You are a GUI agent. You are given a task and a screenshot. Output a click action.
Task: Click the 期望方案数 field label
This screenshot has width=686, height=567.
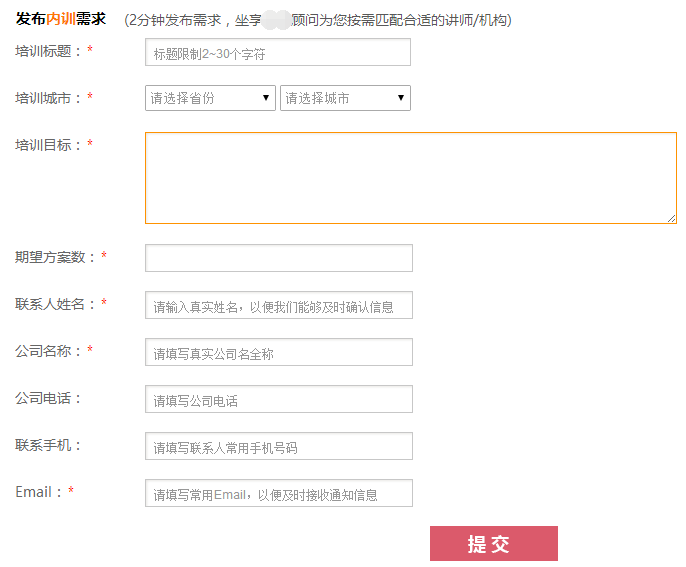pos(55,257)
